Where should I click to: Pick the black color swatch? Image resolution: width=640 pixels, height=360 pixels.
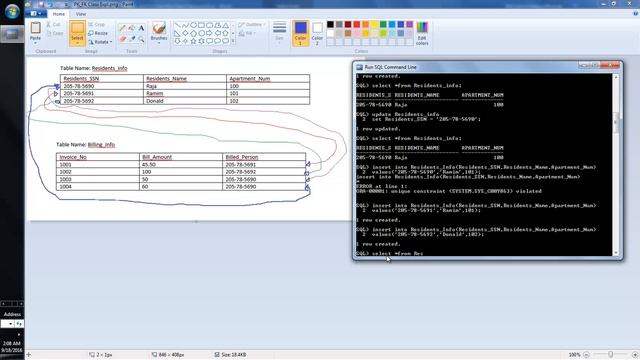point(330,24)
